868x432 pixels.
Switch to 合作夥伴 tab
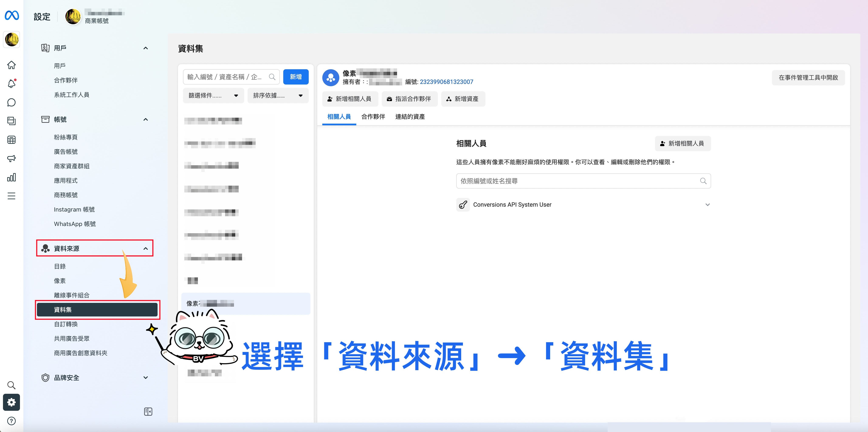coord(373,117)
